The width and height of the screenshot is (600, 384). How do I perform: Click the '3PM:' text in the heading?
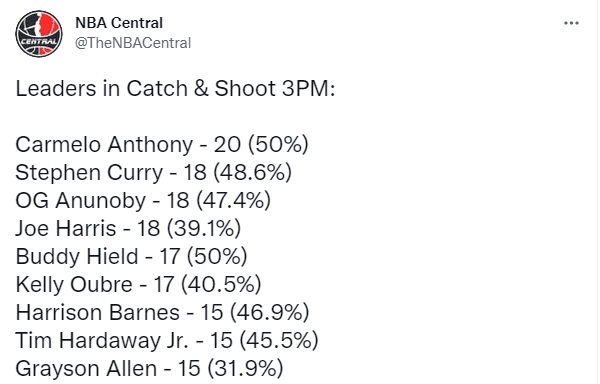(x=308, y=89)
